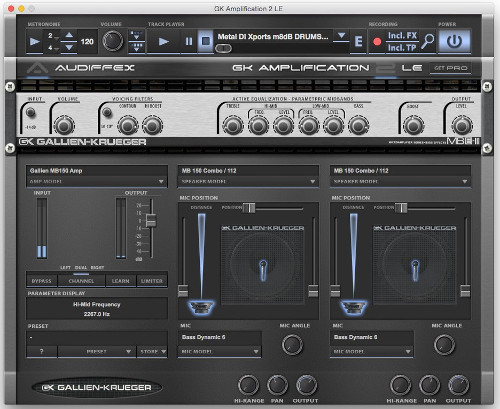
Task: Open recordings with the magnifier icon
Action: coord(427,41)
